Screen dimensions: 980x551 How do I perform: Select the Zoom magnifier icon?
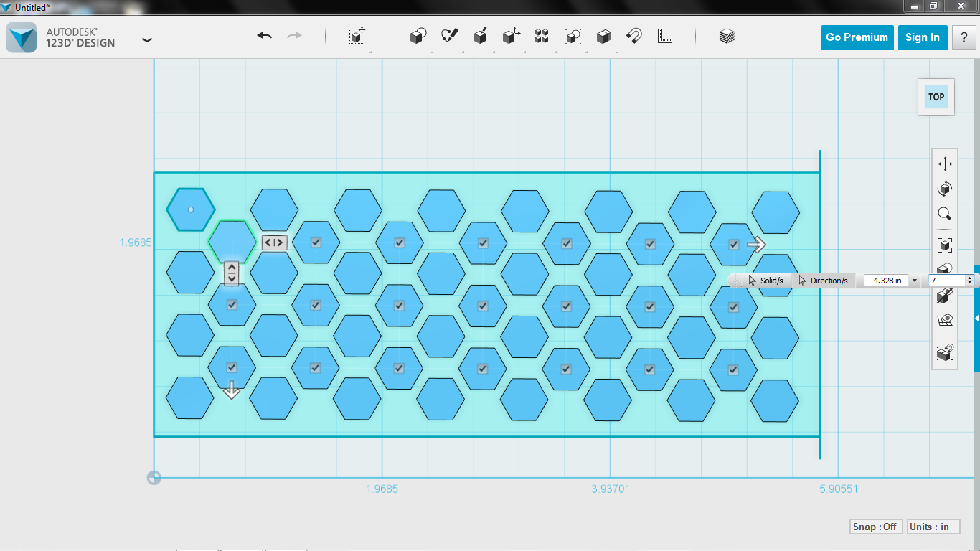tap(945, 214)
